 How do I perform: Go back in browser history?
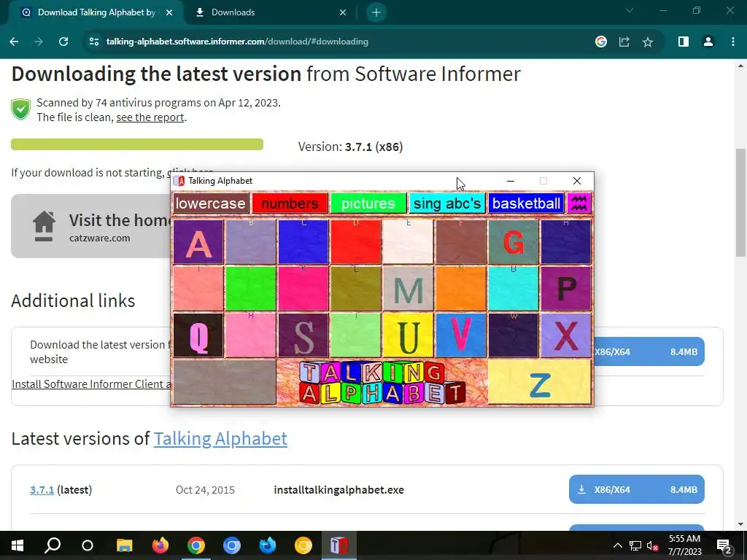(x=14, y=42)
